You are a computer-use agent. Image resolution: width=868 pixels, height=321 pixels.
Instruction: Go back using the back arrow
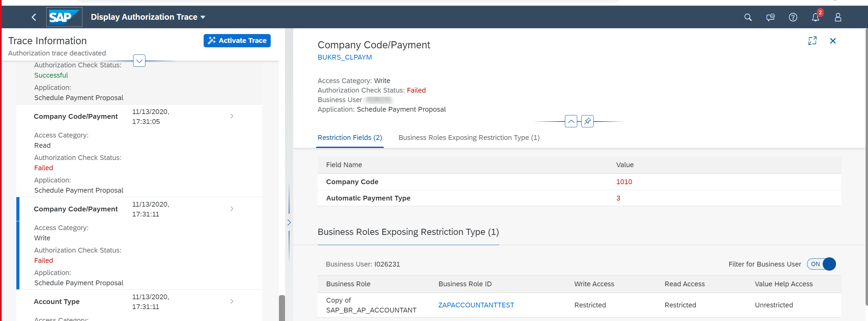pyautogui.click(x=34, y=17)
